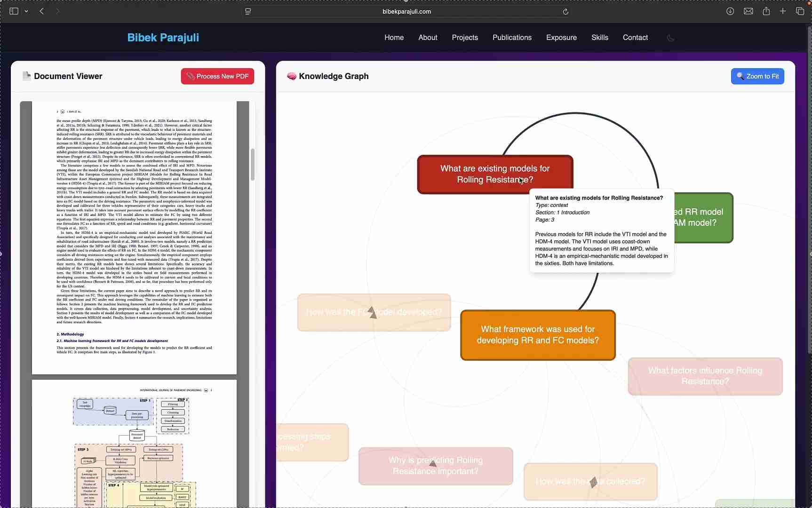Go back using the browser back arrow
The image size is (812, 508).
click(x=42, y=11)
